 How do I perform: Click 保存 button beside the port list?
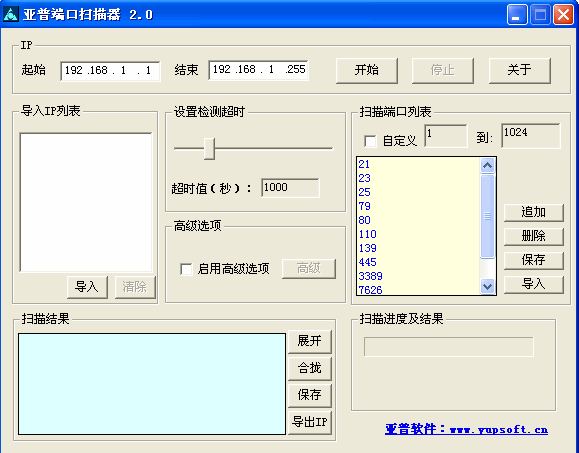pos(534,260)
